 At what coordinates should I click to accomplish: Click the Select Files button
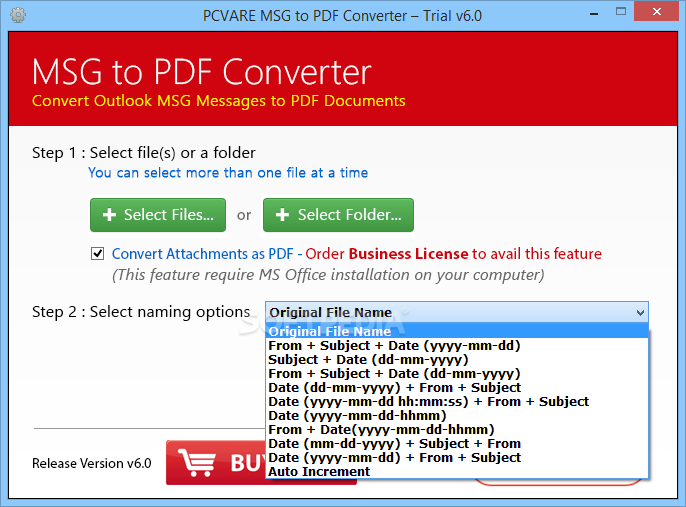(x=158, y=215)
